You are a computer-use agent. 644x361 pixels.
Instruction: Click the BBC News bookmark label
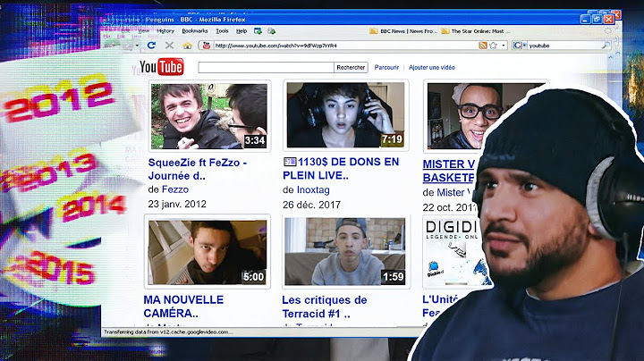click(x=409, y=31)
